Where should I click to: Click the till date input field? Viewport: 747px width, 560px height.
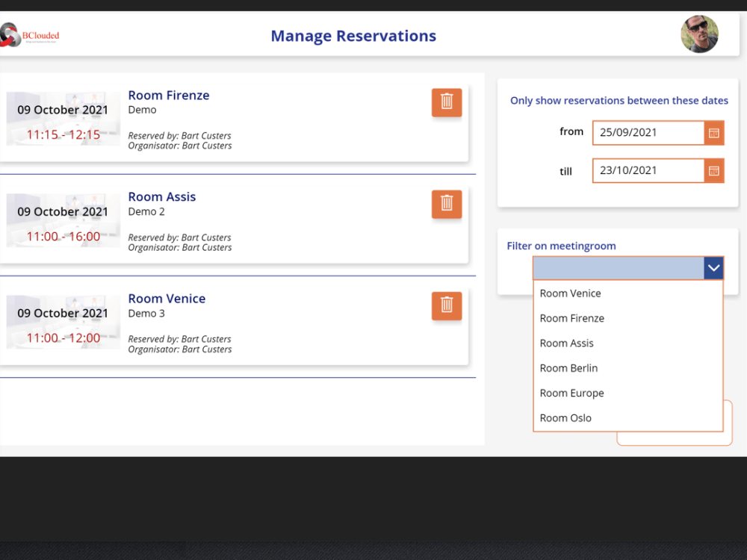pyautogui.click(x=648, y=170)
